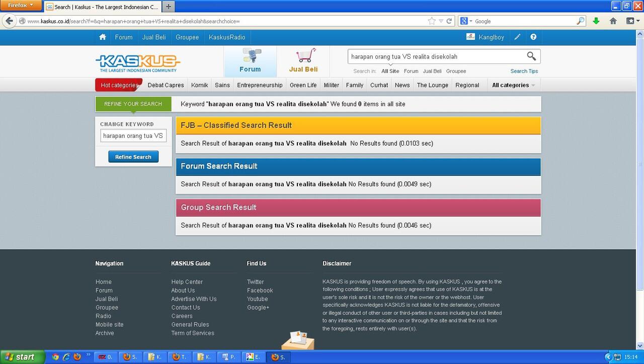Open the Mobile site footer link
Image resolution: width=644 pixels, height=364 pixels.
(x=109, y=325)
